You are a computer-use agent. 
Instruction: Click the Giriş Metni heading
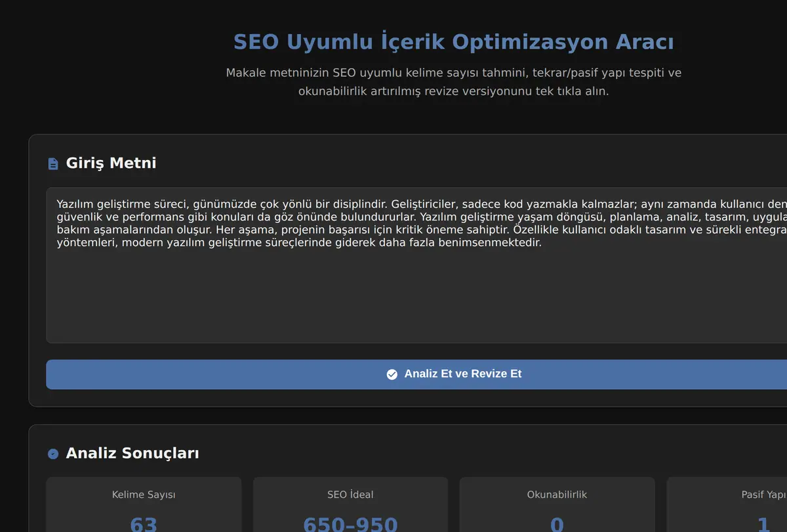(111, 163)
